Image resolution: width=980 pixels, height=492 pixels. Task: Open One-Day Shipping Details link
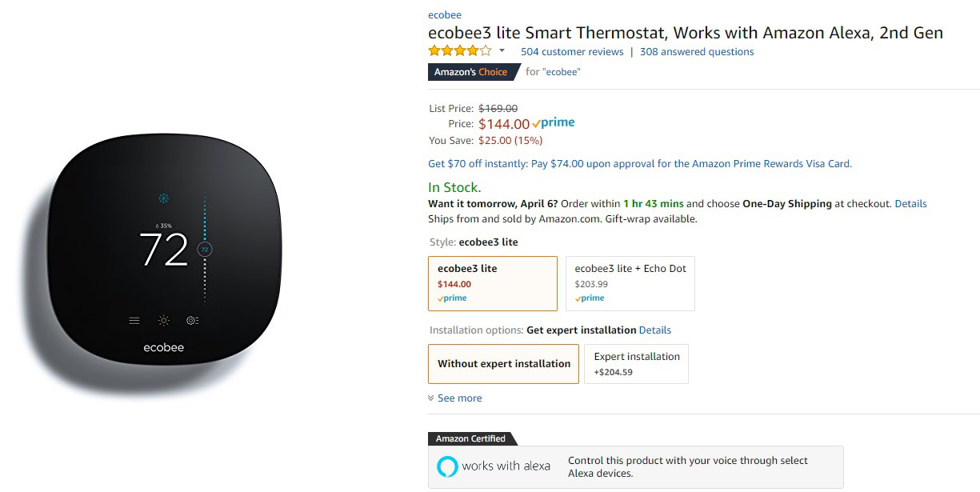click(x=910, y=204)
